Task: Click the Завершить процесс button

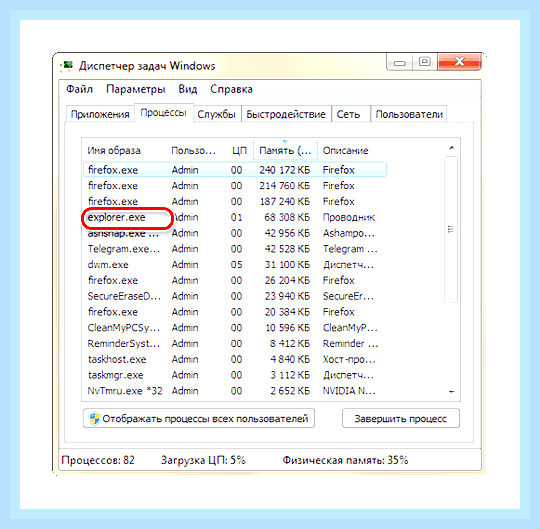Action: pos(401,418)
